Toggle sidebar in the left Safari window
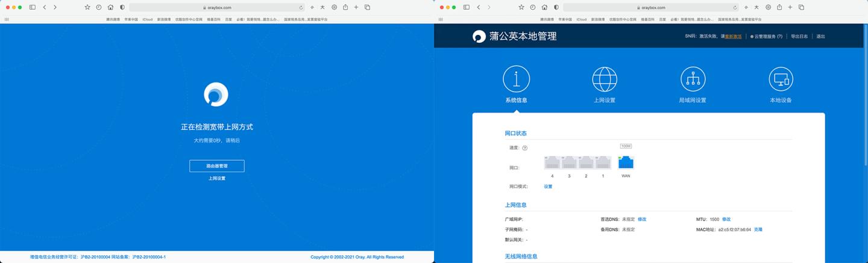868x263 pixels. (x=33, y=7)
